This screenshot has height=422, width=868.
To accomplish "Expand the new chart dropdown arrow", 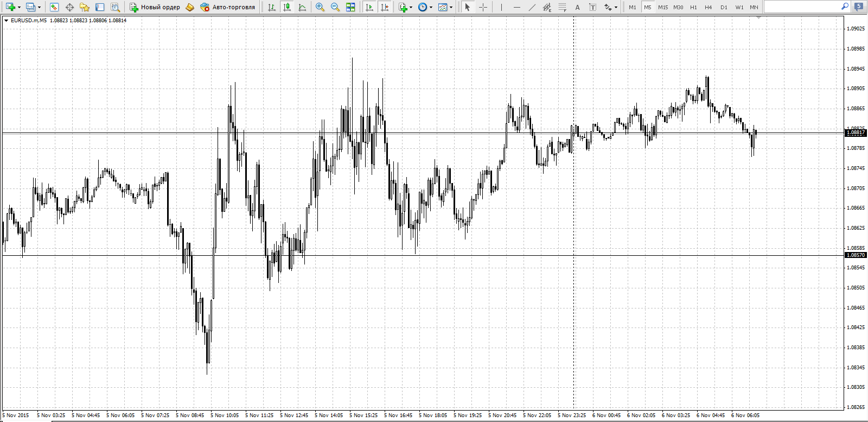I will 19,7.
